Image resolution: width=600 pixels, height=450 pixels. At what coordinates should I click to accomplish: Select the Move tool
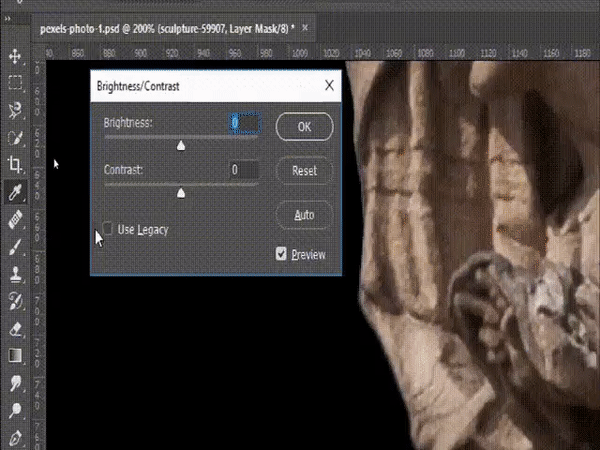[15, 57]
